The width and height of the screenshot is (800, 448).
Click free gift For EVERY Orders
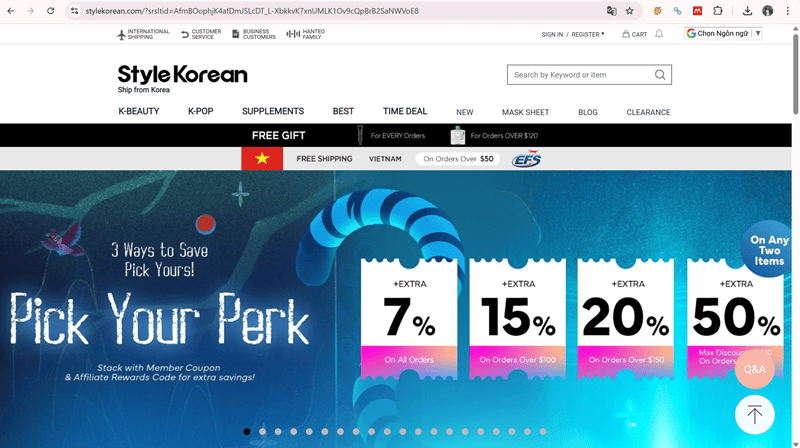[x=391, y=136]
